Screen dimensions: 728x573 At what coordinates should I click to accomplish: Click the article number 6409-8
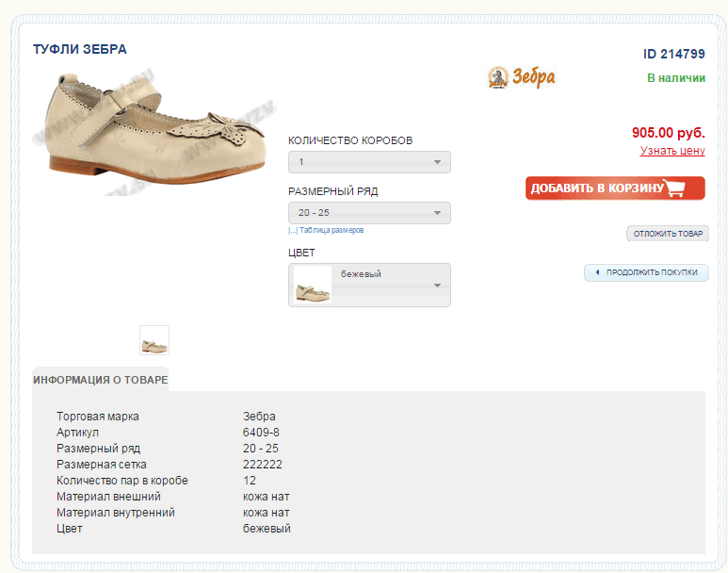(x=261, y=433)
